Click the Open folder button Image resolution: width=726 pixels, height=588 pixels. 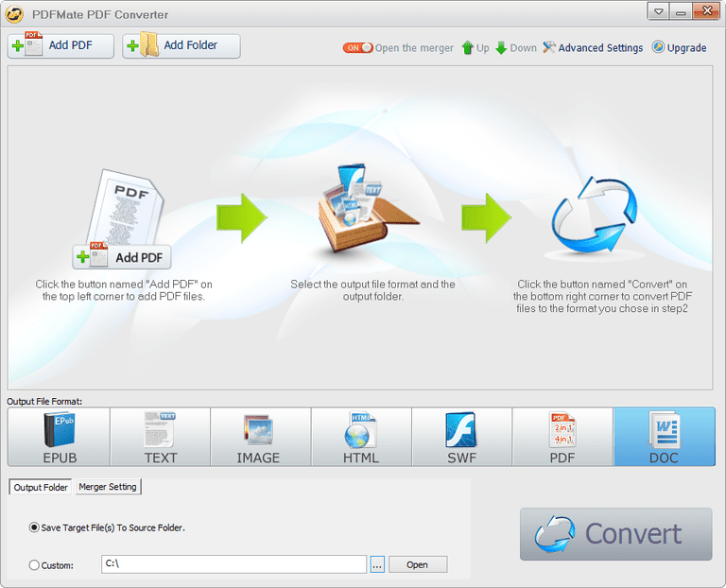pyautogui.click(x=418, y=565)
